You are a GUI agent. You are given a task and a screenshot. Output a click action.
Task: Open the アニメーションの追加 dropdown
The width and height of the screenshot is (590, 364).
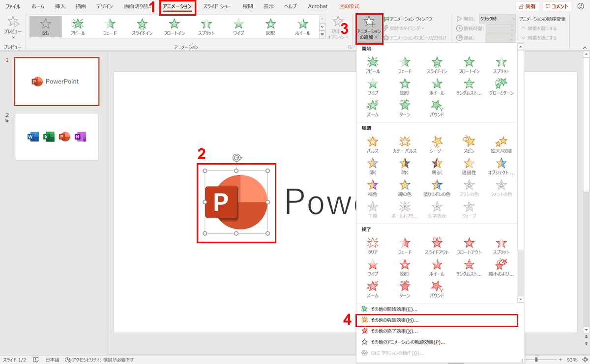[369, 28]
